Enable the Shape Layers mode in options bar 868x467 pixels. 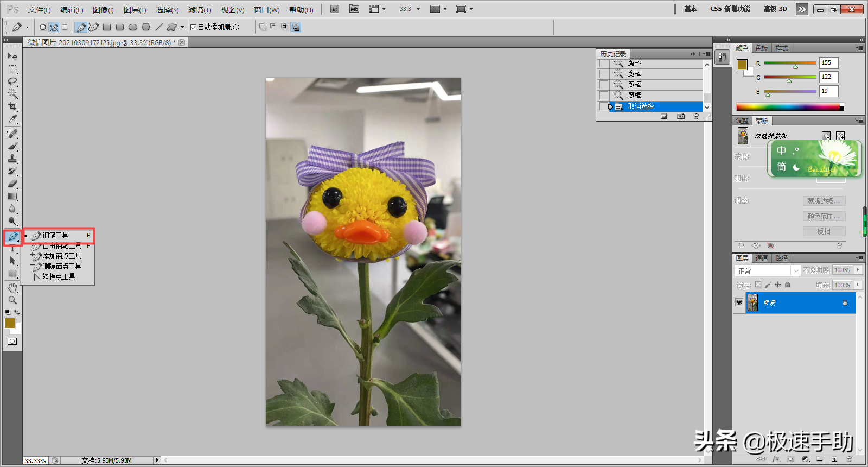pyautogui.click(x=43, y=27)
